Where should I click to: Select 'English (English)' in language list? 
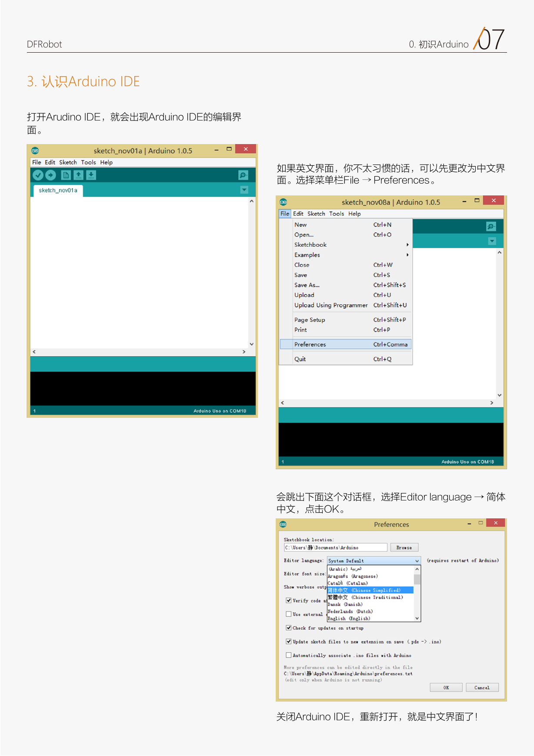pyautogui.click(x=370, y=618)
